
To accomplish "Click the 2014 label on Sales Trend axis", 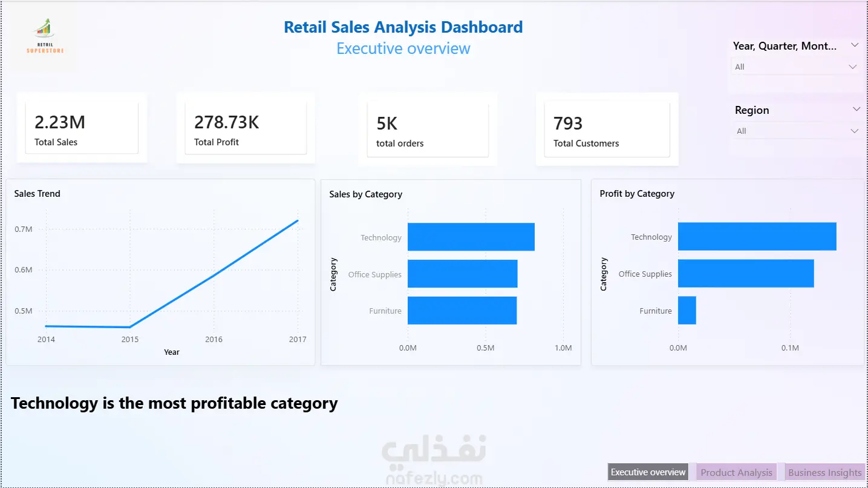I will [x=46, y=340].
